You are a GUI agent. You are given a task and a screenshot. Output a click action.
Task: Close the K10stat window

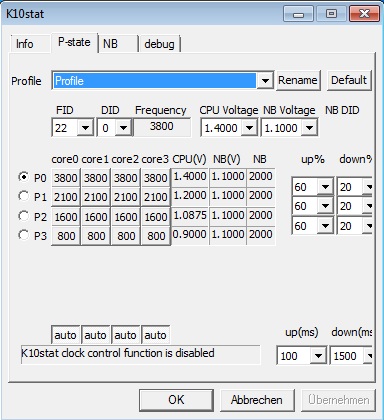tap(364, 14)
